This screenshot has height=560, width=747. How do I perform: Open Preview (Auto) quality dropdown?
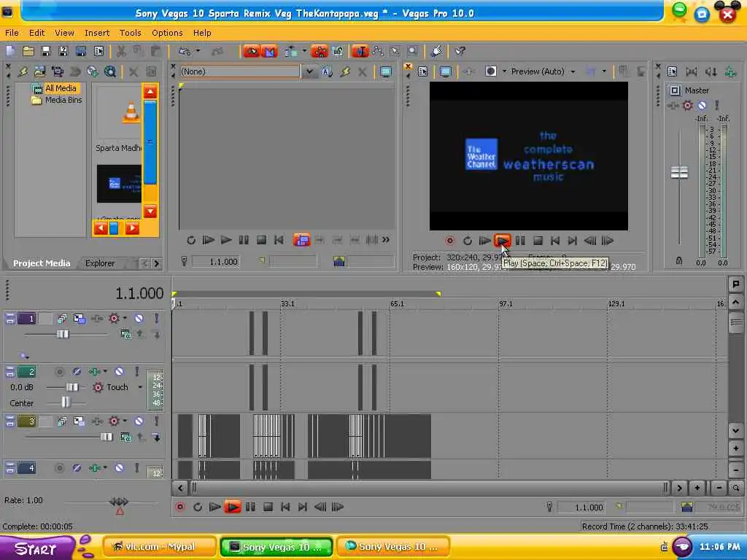[573, 71]
